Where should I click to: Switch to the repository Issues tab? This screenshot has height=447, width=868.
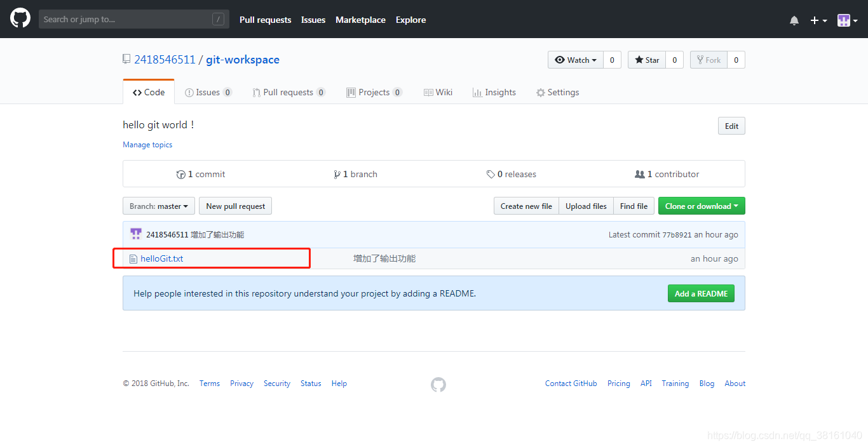pyautogui.click(x=208, y=92)
